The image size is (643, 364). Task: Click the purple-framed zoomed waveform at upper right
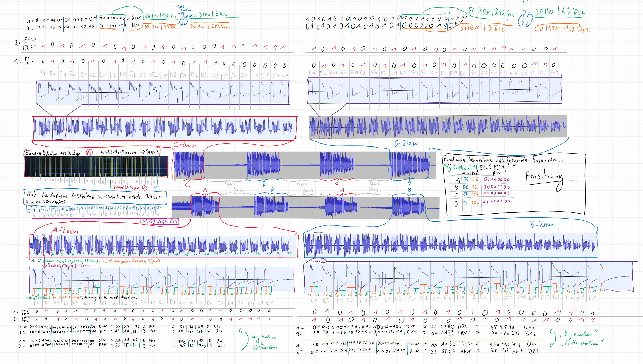(435, 90)
